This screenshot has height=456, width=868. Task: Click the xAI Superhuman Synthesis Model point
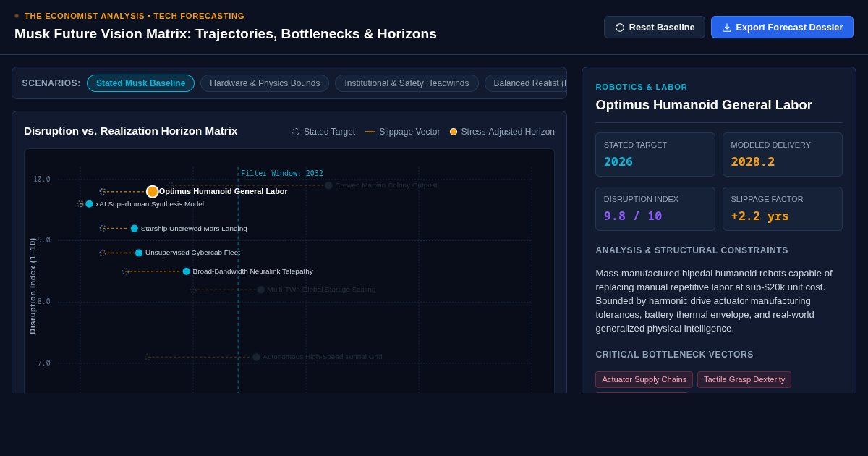(89, 204)
